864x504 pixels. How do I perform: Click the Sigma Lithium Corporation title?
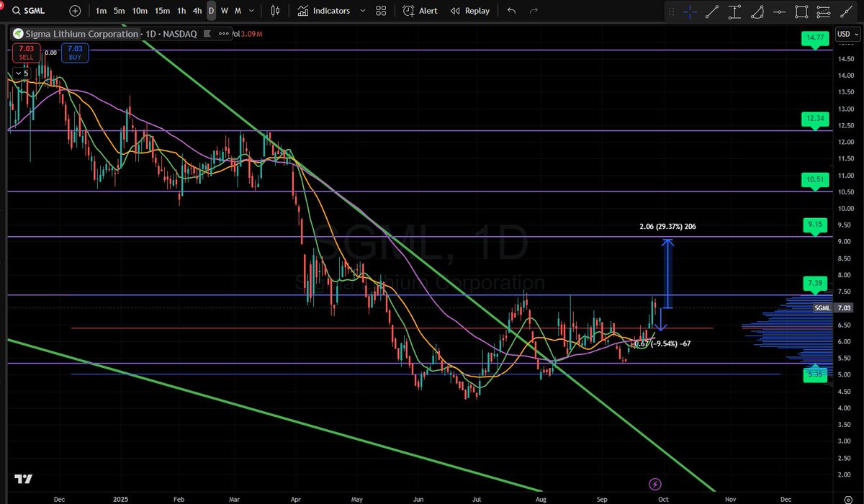click(x=81, y=34)
